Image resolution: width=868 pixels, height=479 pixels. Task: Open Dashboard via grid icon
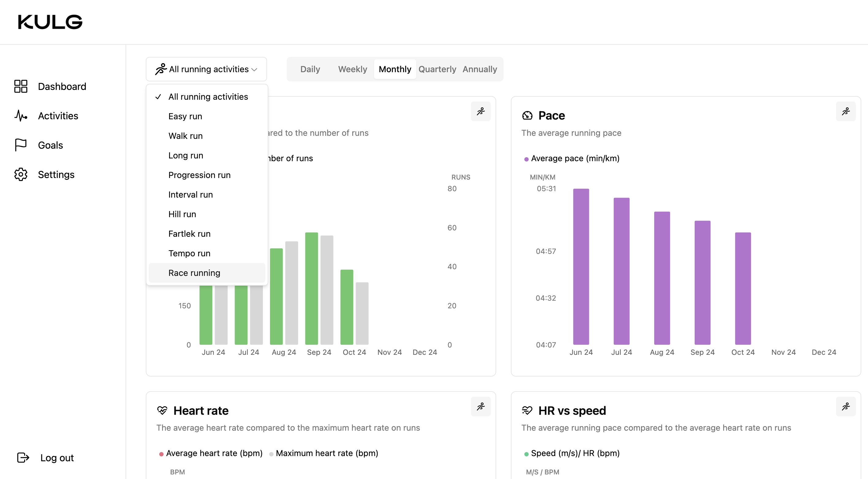(21, 87)
